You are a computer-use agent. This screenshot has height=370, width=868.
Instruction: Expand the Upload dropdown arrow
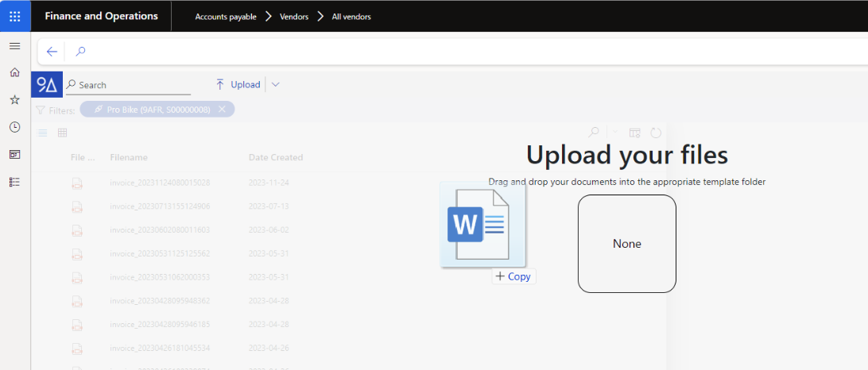point(275,85)
